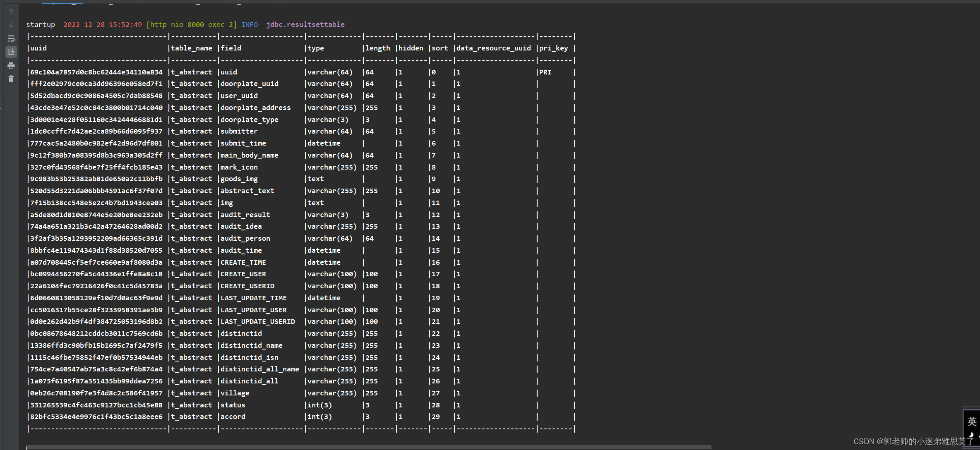Click the data_resource_uuid column header
The width and height of the screenshot is (980, 450).
493,48
